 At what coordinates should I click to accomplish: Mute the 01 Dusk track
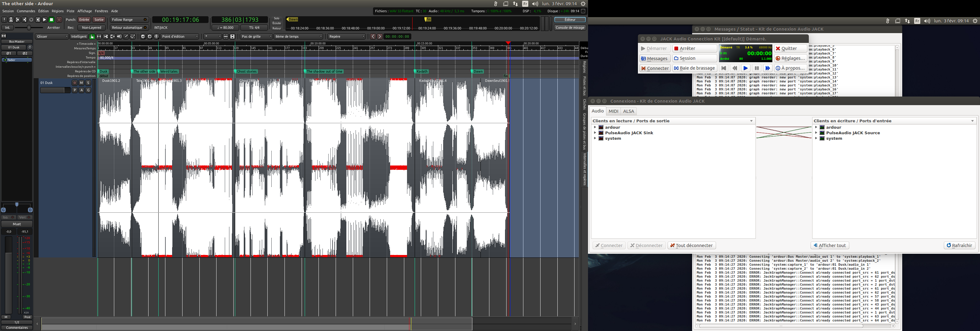click(x=81, y=83)
